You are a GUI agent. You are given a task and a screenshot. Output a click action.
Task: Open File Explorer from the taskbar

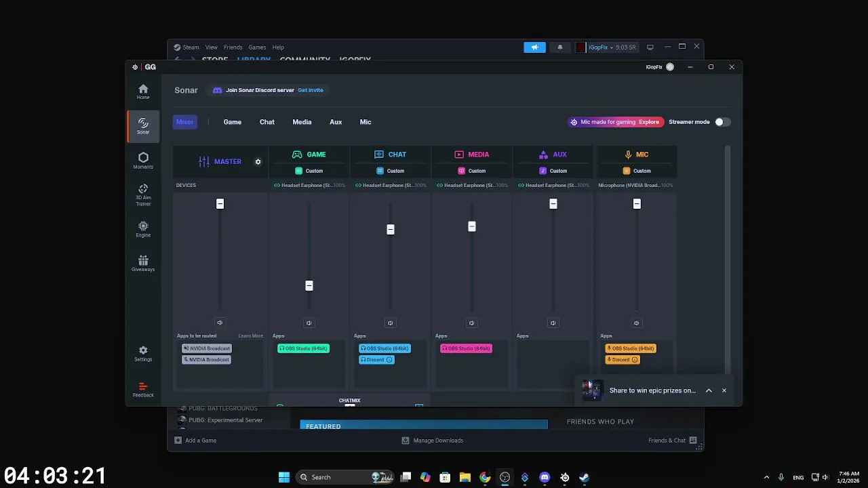pyautogui.click(x=465, y=477)
